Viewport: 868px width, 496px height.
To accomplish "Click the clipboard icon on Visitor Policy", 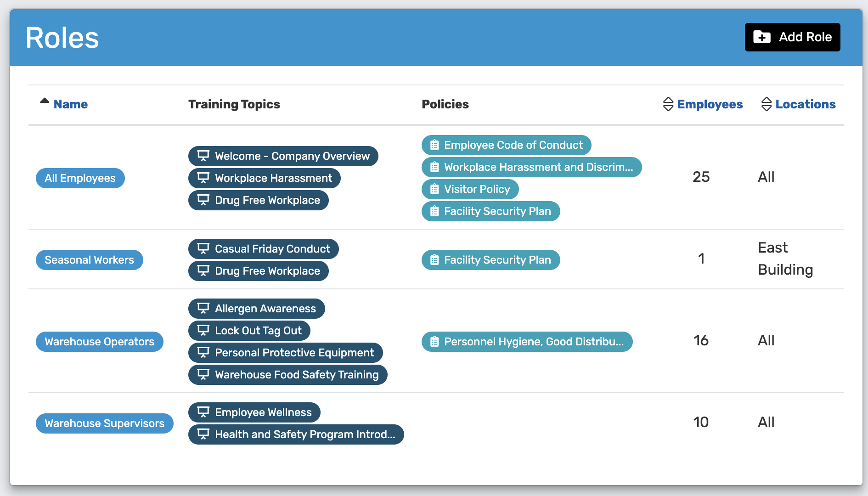I will pyautogui.click(x=434, y=189).
